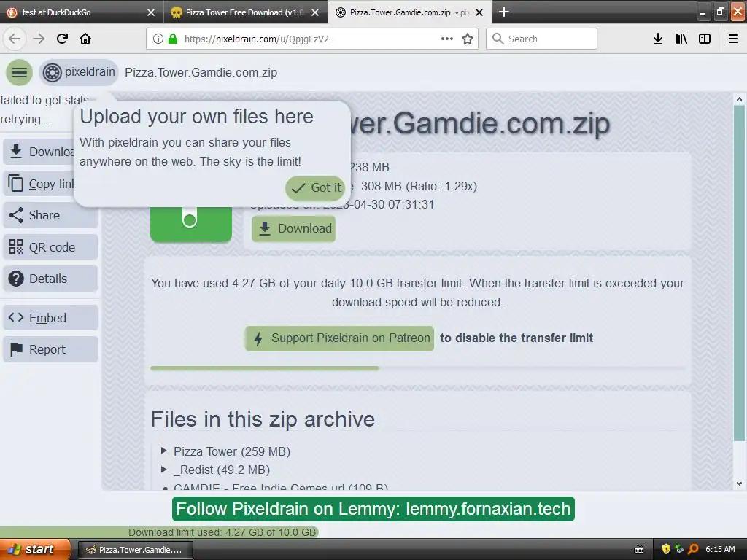Click Copy link in sidebar
Screen dimensions: 747x560
click(x=39, y=183)
